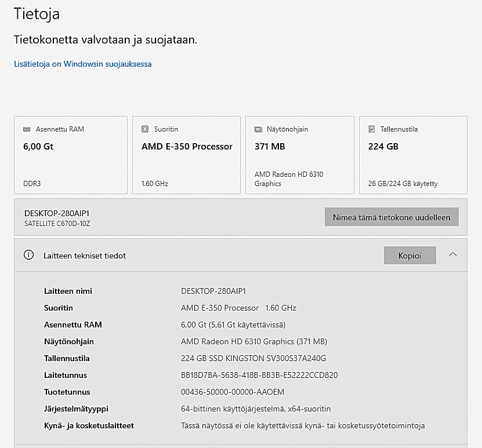Viewport: 482px width, 448px height.
Task: Select the Asennettu RAM 6,00 Gt card
Action: 70,155
